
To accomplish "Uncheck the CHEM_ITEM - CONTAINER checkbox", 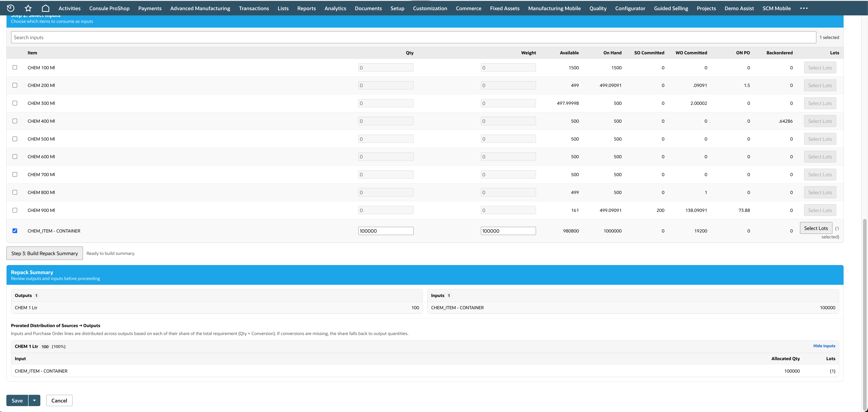I will [15, 231].
